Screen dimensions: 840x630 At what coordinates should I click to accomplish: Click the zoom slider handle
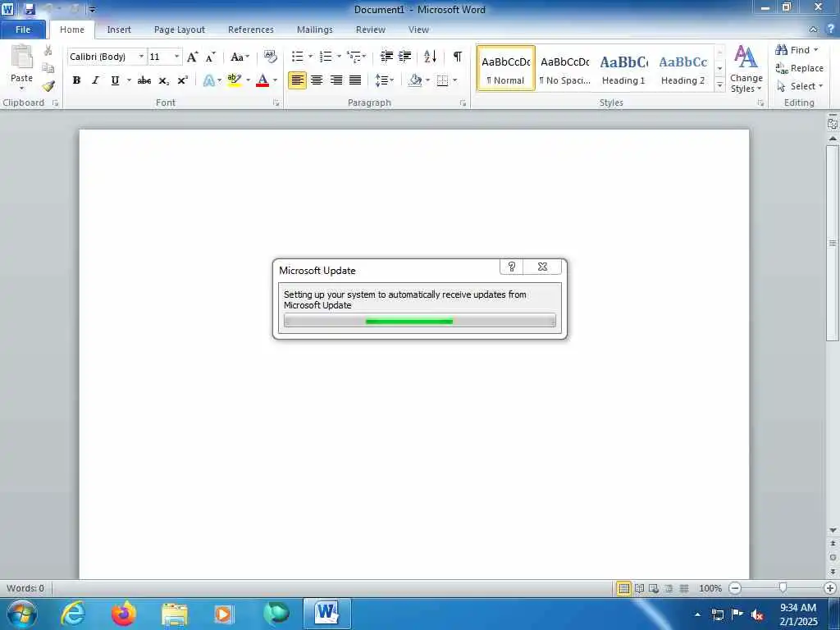point(783,588)
